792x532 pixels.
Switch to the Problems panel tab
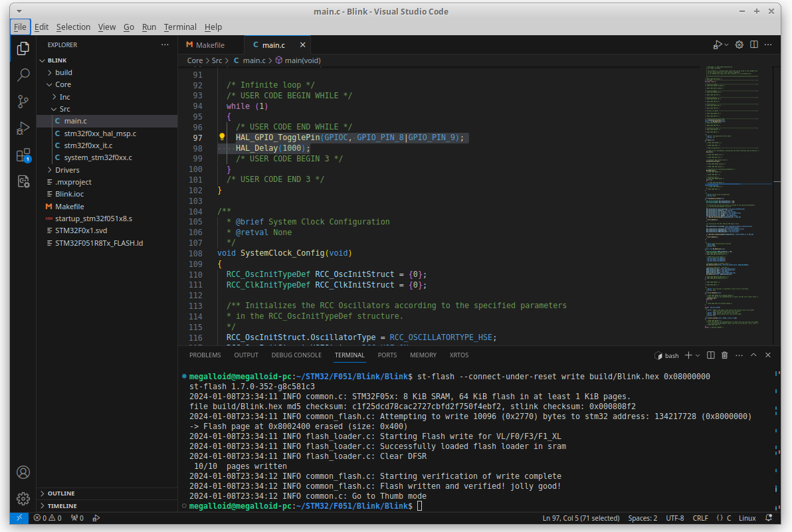pos(205,355)
